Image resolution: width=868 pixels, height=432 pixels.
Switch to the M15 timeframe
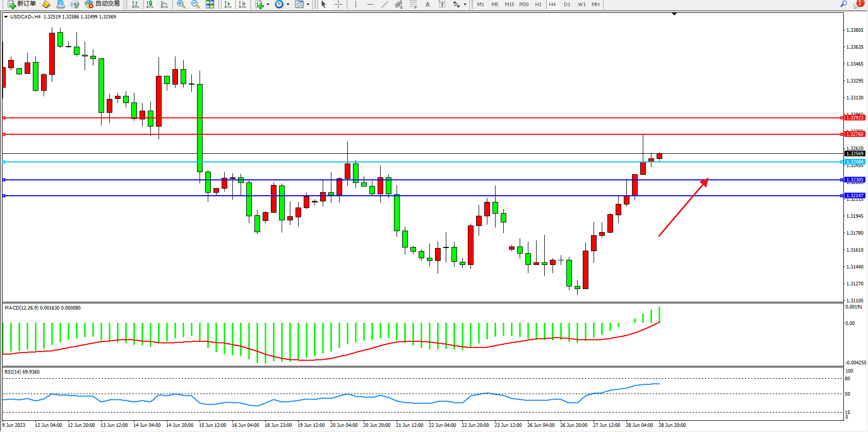(x=509, y=5)
